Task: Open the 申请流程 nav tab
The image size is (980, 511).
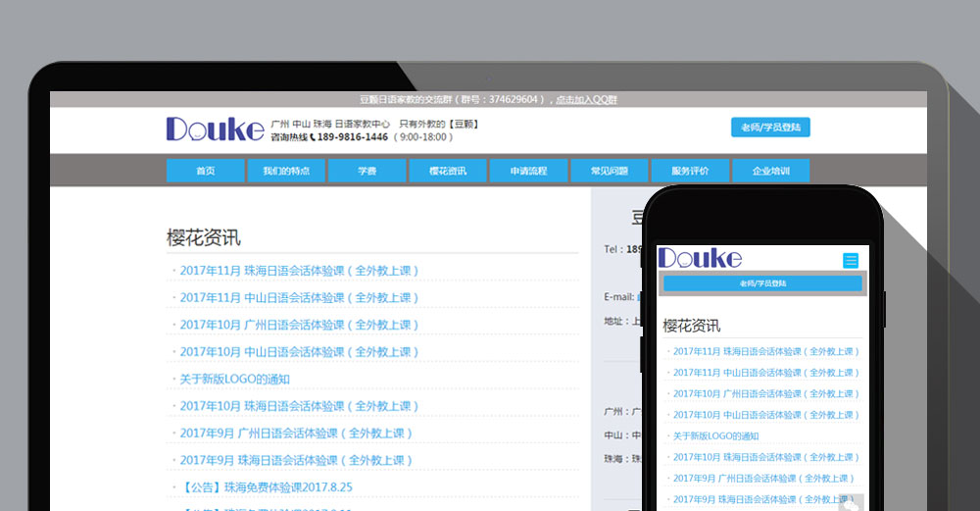Action: click(x=529, y=171)
